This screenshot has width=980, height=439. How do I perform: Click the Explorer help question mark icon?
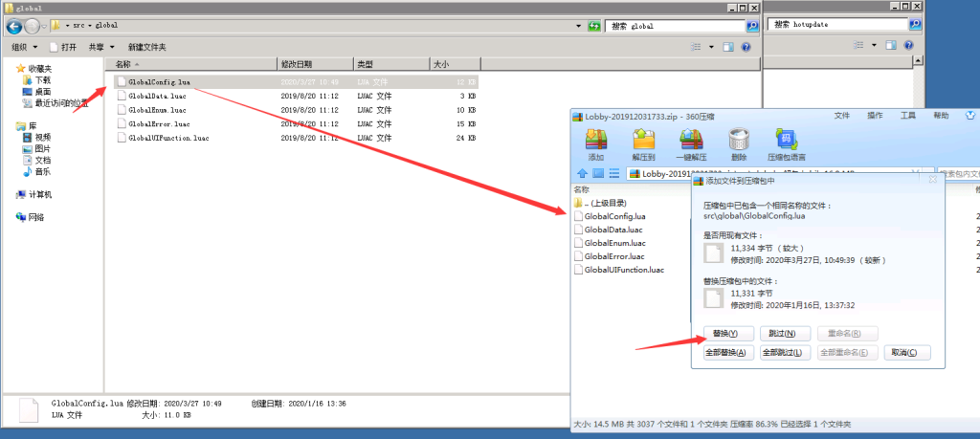[x=746, y=47]
